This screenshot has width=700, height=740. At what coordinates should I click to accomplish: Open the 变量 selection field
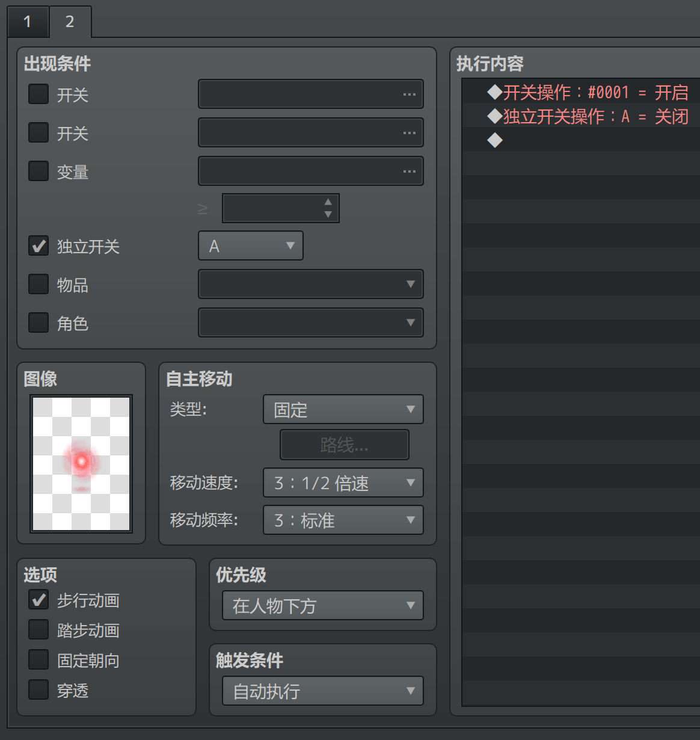[x=311, y=171]
